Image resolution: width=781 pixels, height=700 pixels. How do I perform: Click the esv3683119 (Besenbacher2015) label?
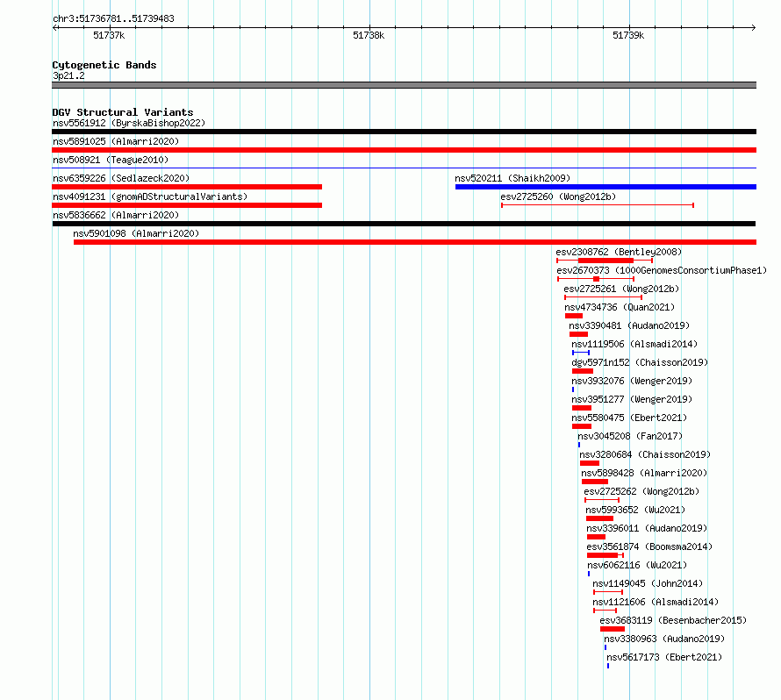tap(673, 620)
